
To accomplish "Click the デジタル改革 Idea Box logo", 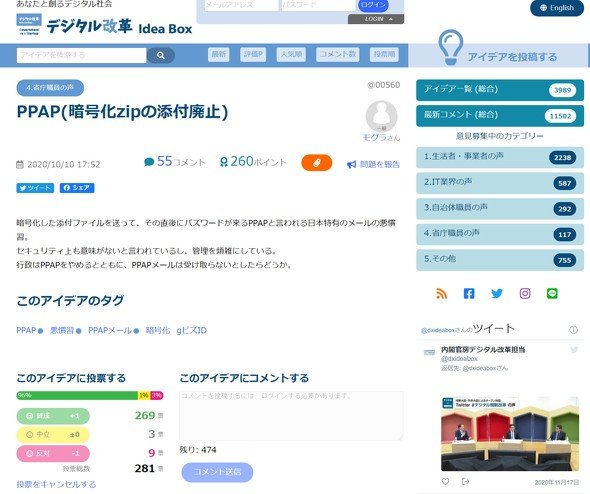I will coord(104,26).
